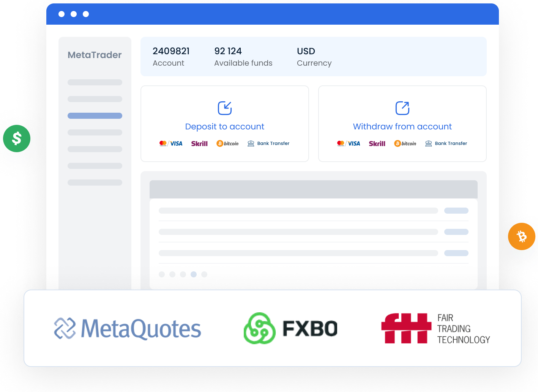Viewport: 538px width, 392px height.
Task: Choose Bank Transfer under Deposit to account
Action: tap(268, 143)
